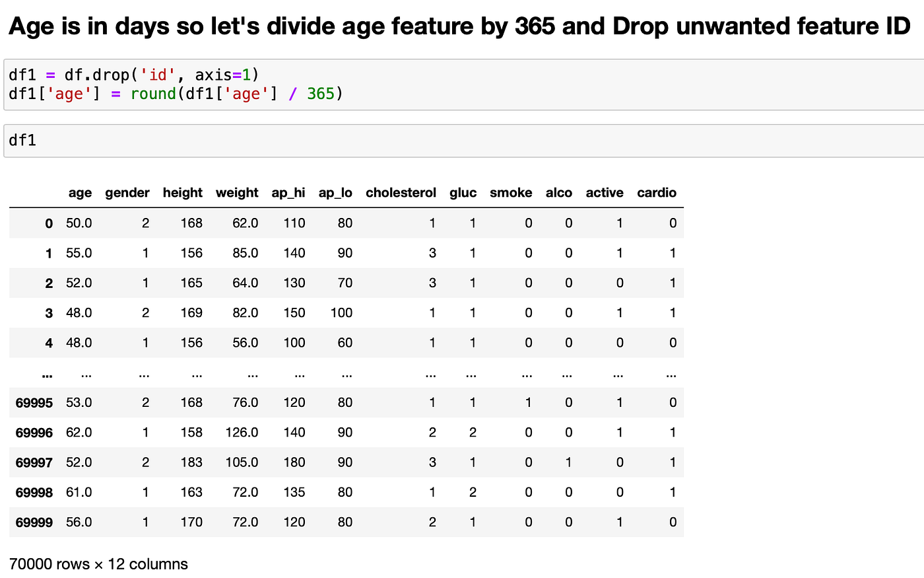924x578 pixels.
Task: Select the 'weight' column header
Action: [x=237, y=193]
